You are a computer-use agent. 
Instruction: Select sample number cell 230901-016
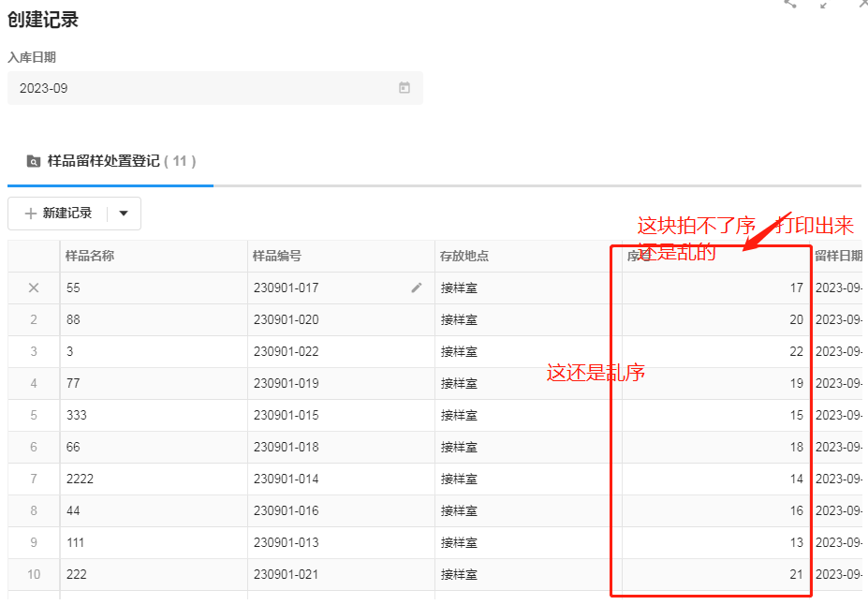pyautogui.click(x=341, y=510)
